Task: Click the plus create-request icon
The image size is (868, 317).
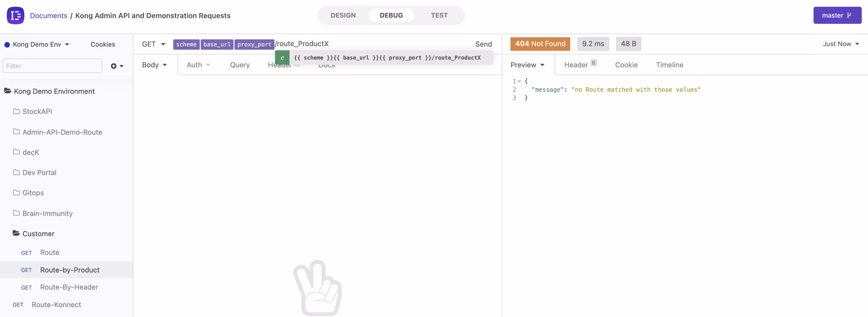Action: 114,66
